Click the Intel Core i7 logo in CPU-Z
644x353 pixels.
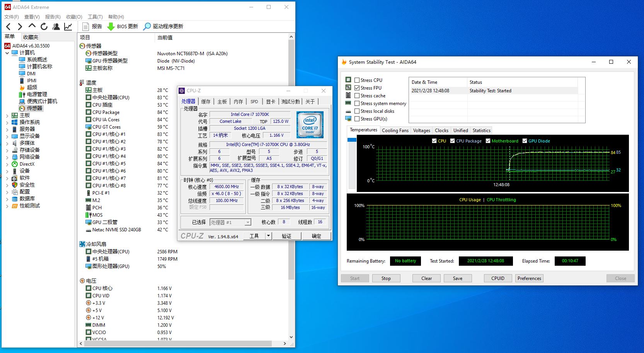(310, 125)
